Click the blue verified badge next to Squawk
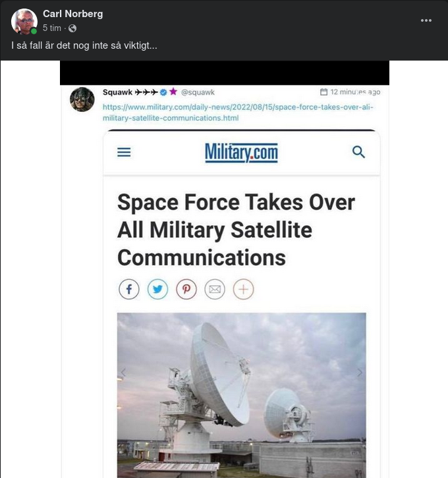 click(163, 92)
